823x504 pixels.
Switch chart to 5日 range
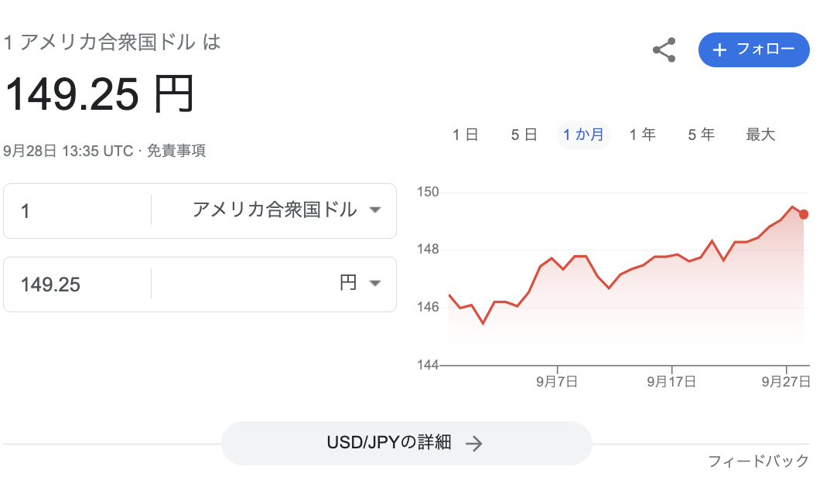(x=524, y=135)
